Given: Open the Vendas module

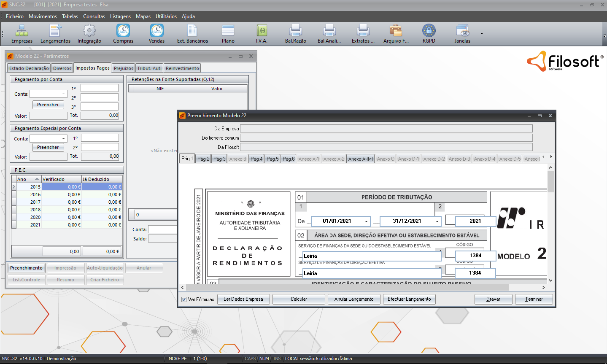Looking at the screenshot, I should point(156,34).
